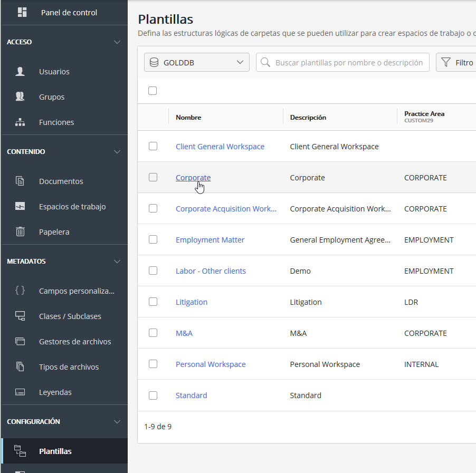Click the Clases / Subclases icon
The height and width of the screenshot is (473, 476).
[x=20, y=316]
